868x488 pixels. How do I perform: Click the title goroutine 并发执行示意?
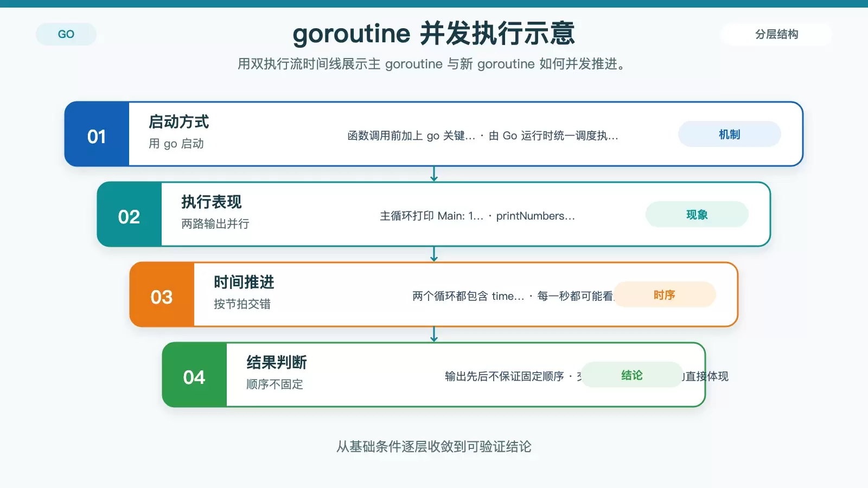[x=433, y=34]
